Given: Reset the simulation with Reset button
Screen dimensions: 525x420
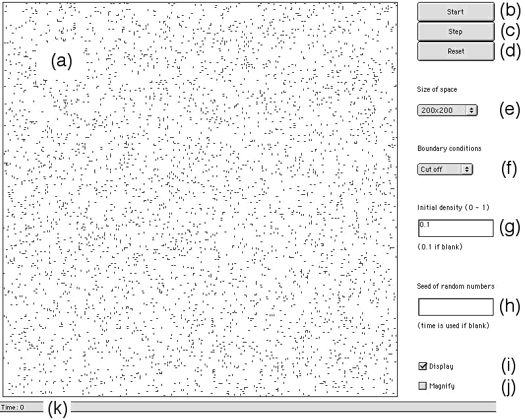Looking at the screenshot, I should click(x=455, y=51).
